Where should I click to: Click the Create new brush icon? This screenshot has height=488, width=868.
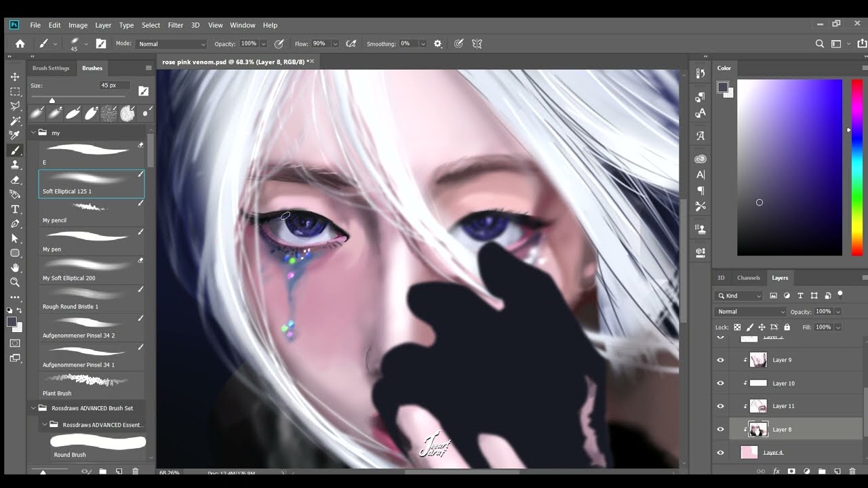pos(119,471)
